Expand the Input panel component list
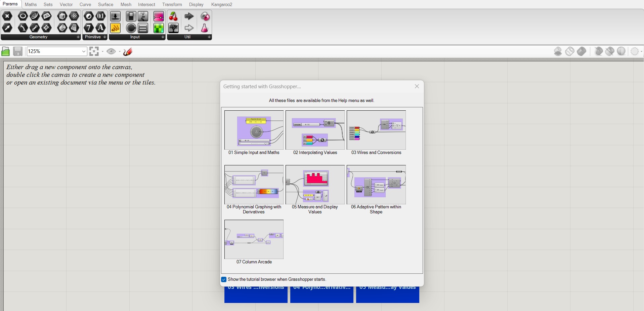This screenshot has width=644, height=311. tap(163, 37)
